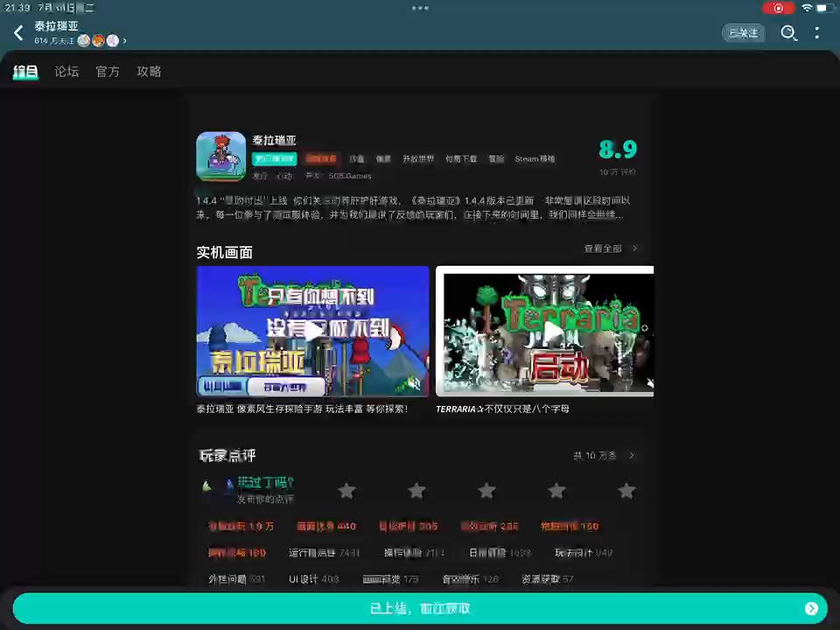Rate four stars in player reviews

556,490
